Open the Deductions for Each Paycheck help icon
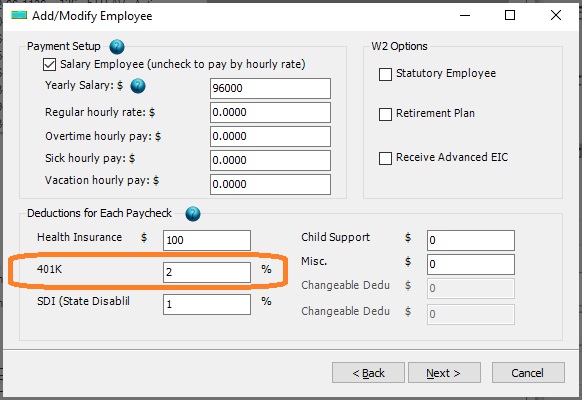The image size is (582, 400). tap(193, 214)
